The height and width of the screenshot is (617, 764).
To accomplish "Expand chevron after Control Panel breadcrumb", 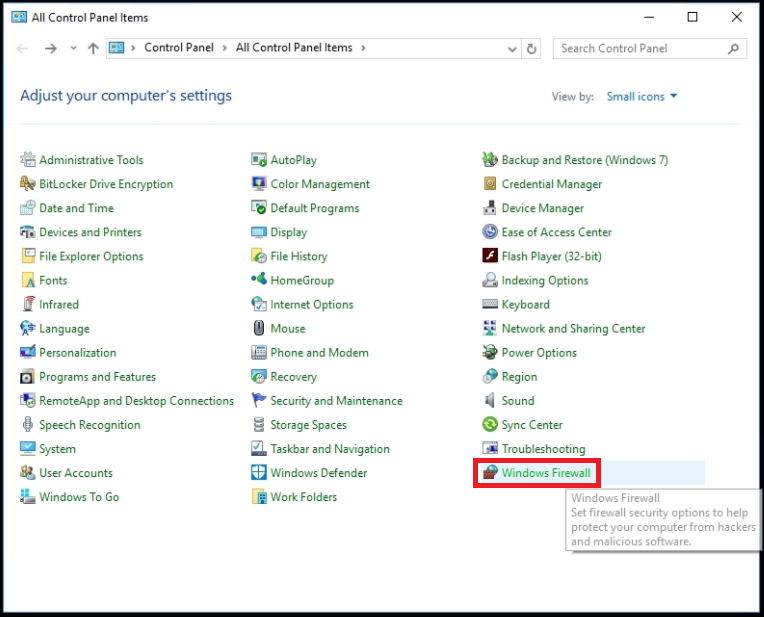I will (226, 48).
